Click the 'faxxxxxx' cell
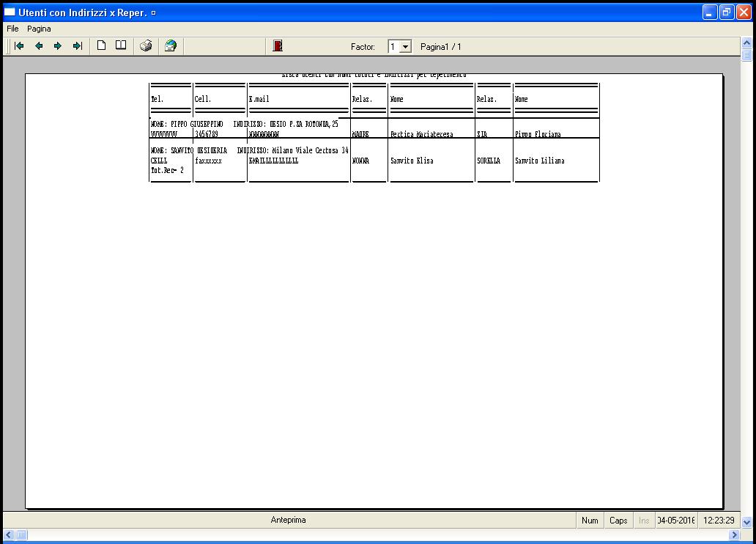Viewport: 756px width, 544px height. [x=208, y=161]
